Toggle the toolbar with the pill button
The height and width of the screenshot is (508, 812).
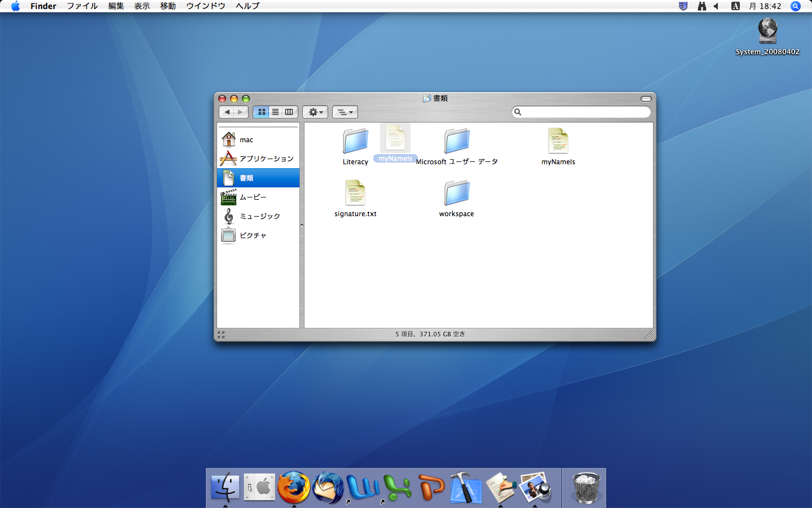click(x=646, y=99)
